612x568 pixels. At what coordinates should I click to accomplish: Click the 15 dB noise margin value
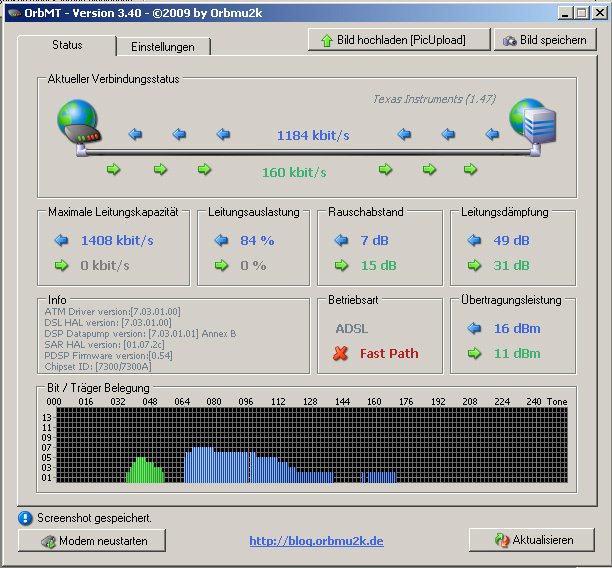pyautogui.click(x=378, y=265)
